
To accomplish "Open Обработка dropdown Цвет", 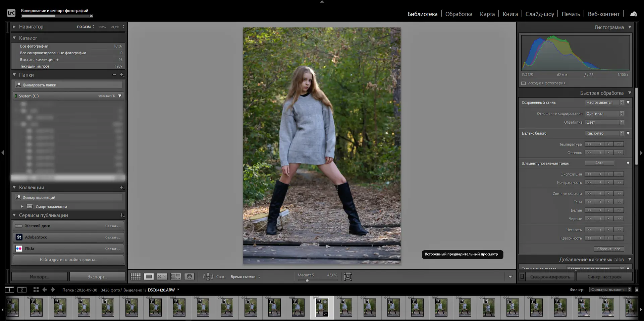I will point(604,122).
